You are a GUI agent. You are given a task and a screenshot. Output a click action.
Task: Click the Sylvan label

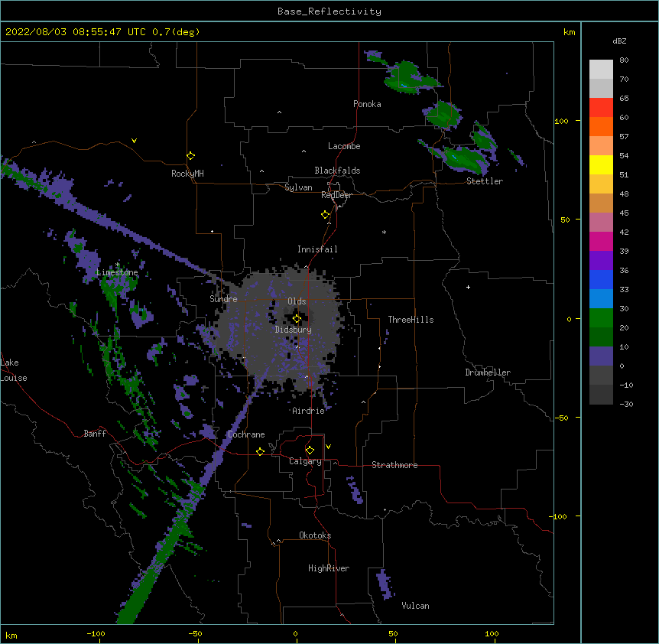click(298, 187)
